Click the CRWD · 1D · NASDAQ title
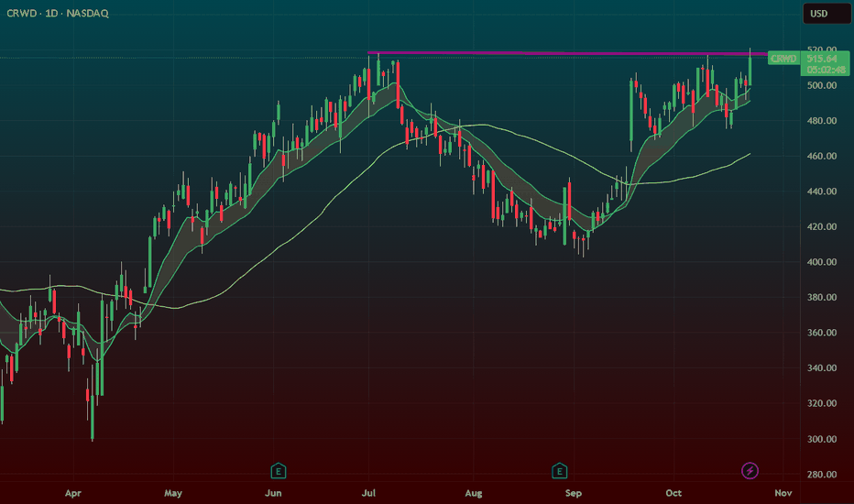The height and width of the screenshot is (504, 854). pos(61,14)
